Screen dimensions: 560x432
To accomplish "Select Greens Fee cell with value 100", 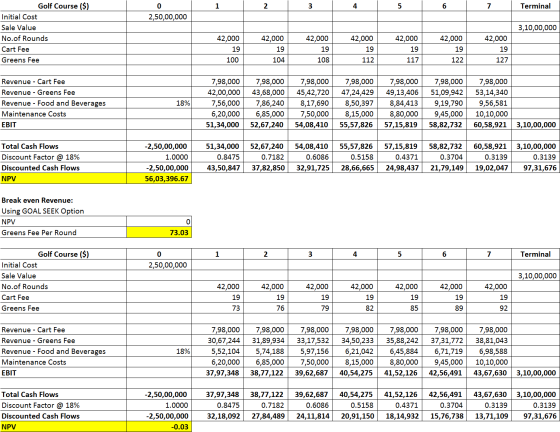I will [x=218, y=60].
